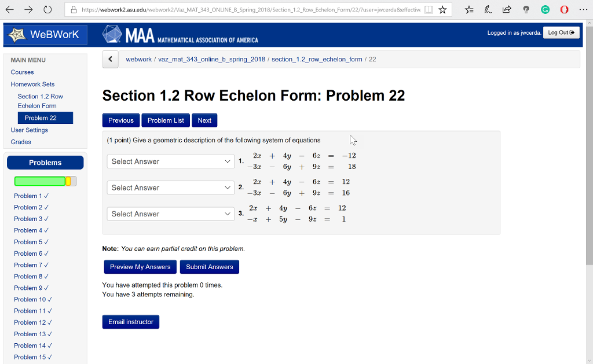Submit answers for Problem 22

point(209,267)
